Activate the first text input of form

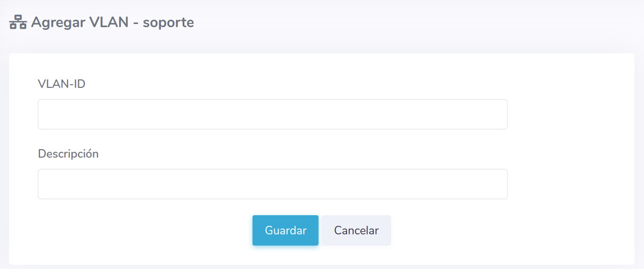(x=272, y=114)
